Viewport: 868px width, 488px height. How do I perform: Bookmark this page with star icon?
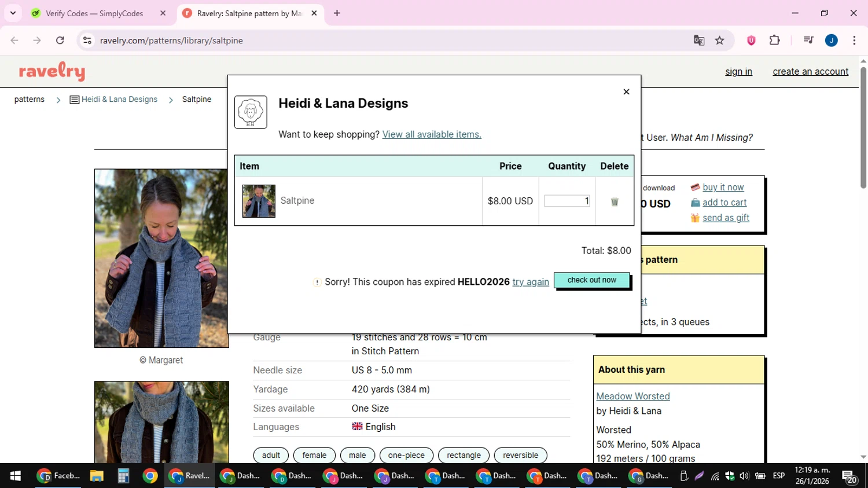(x=720, y=41)
